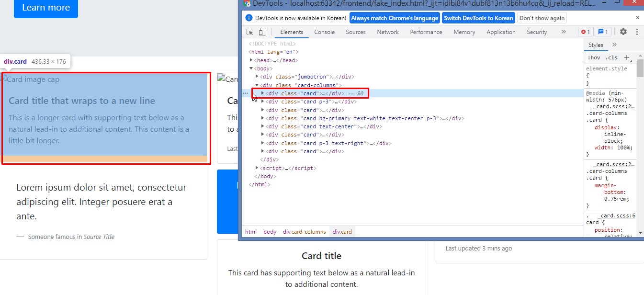Toggle the .cls element classes panel
The image size is (644, 295).
point(611,57)
